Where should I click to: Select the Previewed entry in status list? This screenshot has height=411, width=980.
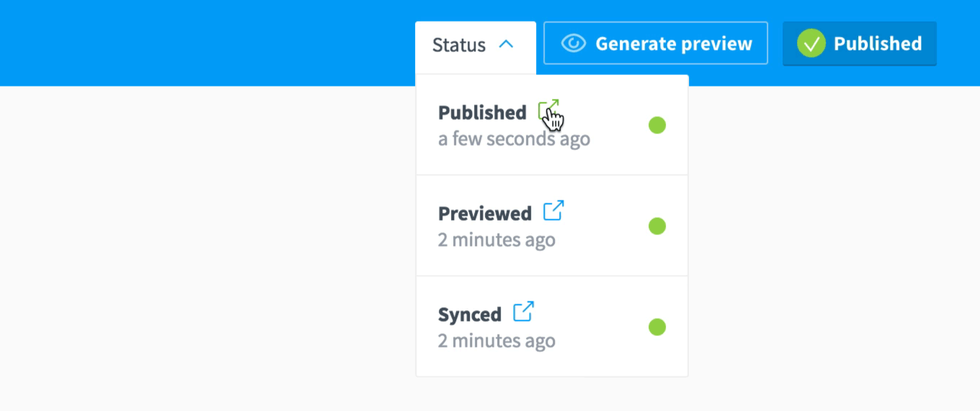click(484, 214)
